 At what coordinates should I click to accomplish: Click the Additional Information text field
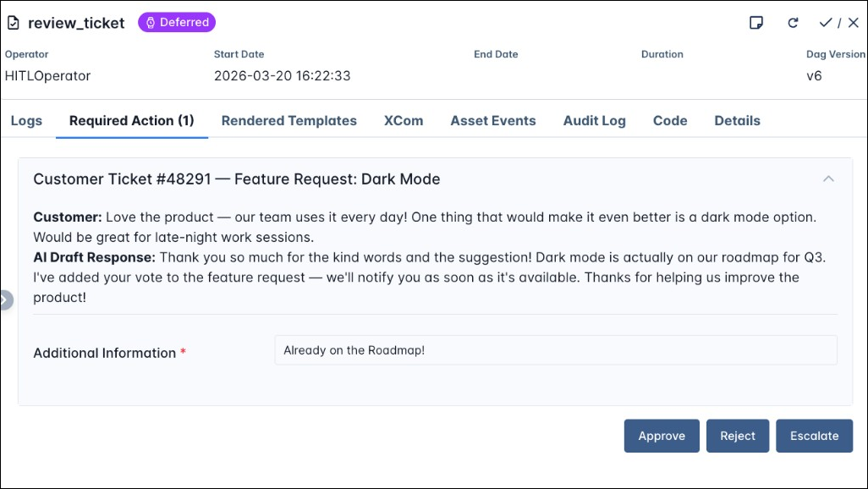tap(555, 349)
